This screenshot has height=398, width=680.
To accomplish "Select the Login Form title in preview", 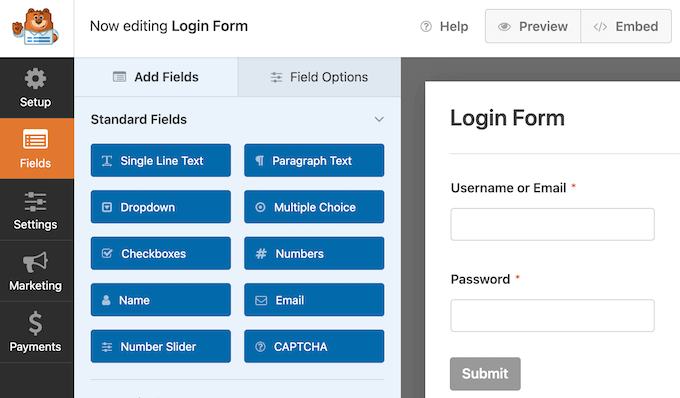I will coord(507,118).
